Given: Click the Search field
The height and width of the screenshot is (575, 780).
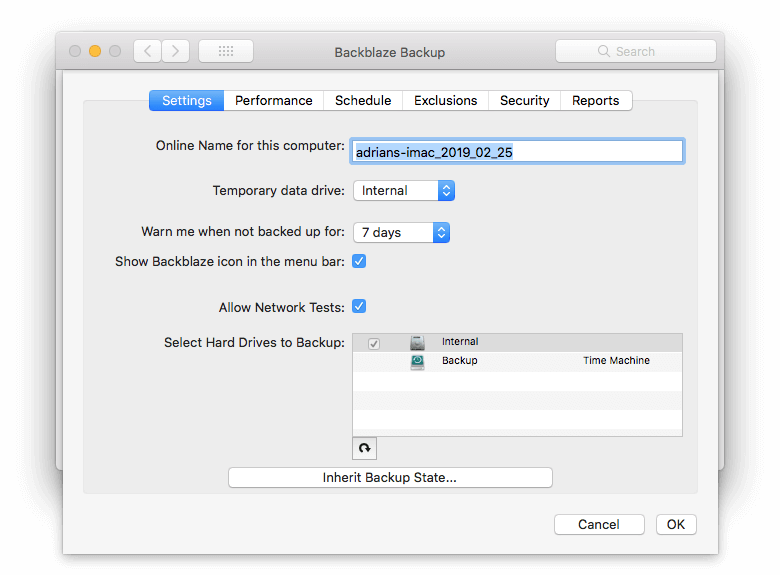Looking at the screenshot, I should click(636, 51).
